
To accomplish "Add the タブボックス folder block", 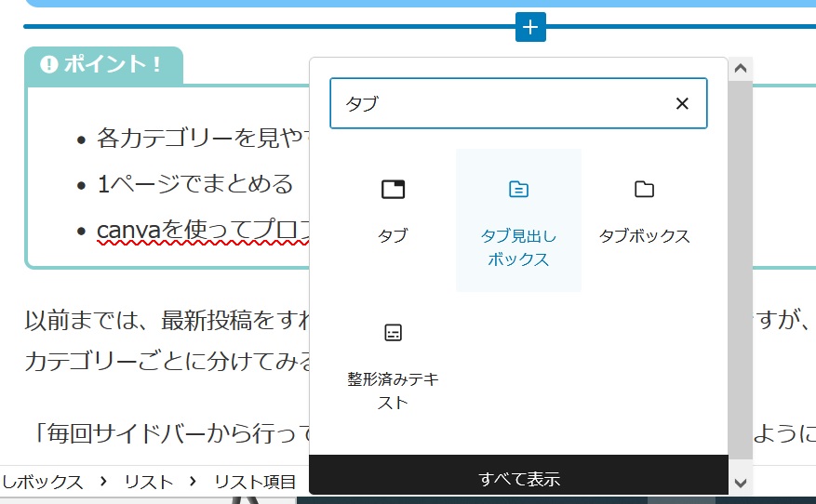I will 644,210.
